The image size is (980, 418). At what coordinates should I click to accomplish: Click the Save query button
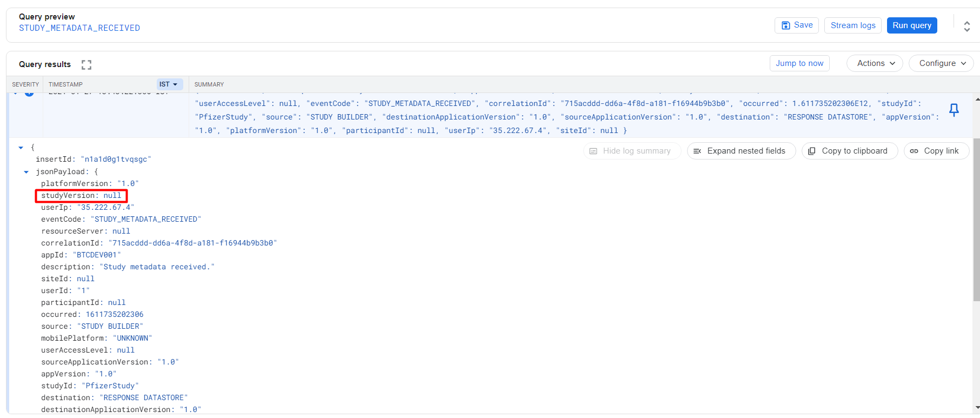[x=797, y=25]
